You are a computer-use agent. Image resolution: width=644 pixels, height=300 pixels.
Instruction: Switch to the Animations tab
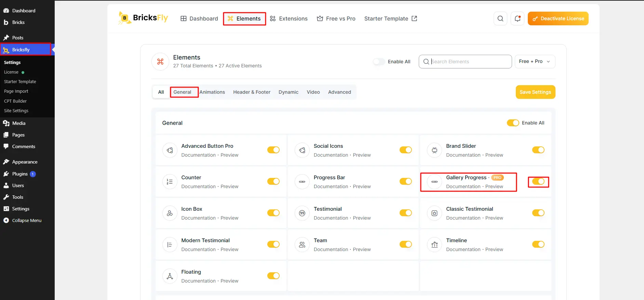point(212,92)
